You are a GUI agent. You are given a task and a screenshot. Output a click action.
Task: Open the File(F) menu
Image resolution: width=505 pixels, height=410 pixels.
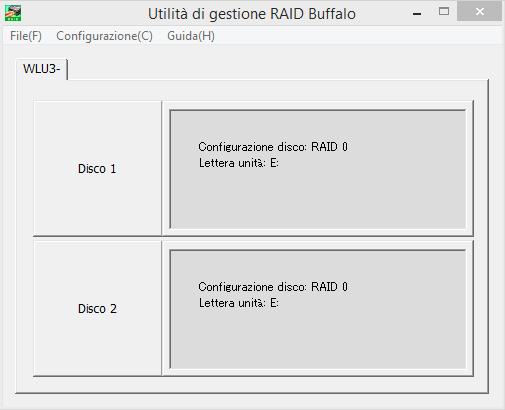point(26,36)
